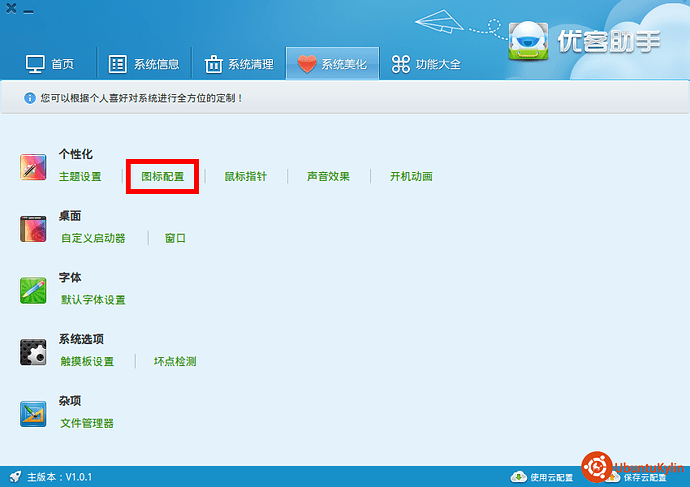Minimize the window with the dash button
The height and width of the screenshot is (487, 690).
[29, 12]
